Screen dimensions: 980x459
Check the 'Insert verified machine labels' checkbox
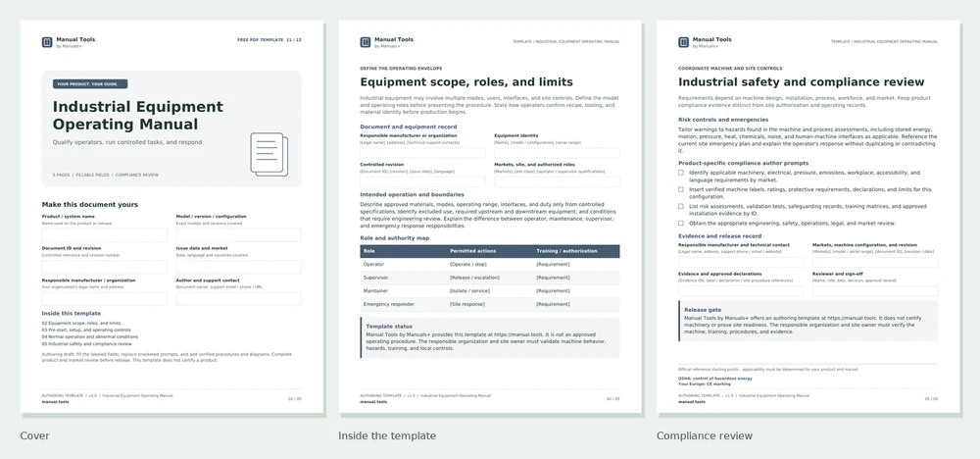pyautogui.click(x=681, y=189)
